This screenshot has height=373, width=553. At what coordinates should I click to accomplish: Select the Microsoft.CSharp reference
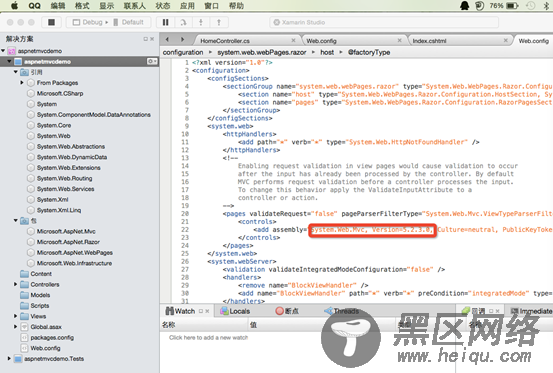point(60,93)
